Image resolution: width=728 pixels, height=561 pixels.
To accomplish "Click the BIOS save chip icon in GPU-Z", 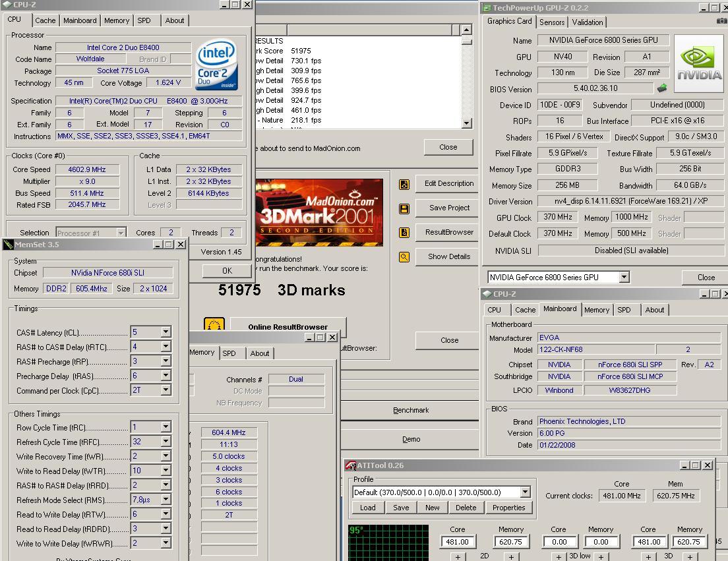I will tap(662, 88).
